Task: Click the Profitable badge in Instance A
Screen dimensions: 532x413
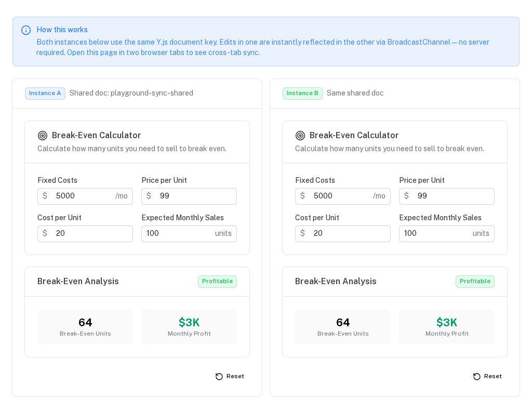Action: coord(218,282)
